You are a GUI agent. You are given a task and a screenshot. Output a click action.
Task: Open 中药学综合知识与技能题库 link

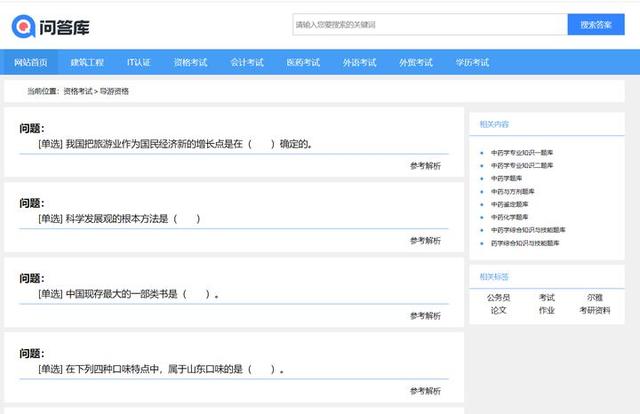(528, 230)
